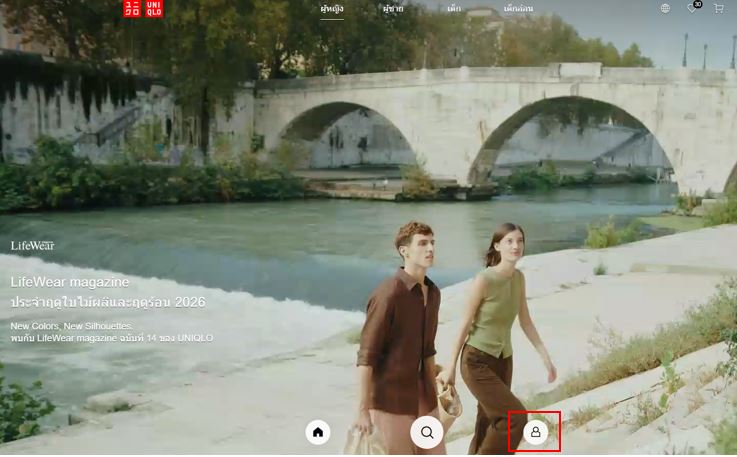
Task: Click the UNIQLO logo
Action: [143, 8]
